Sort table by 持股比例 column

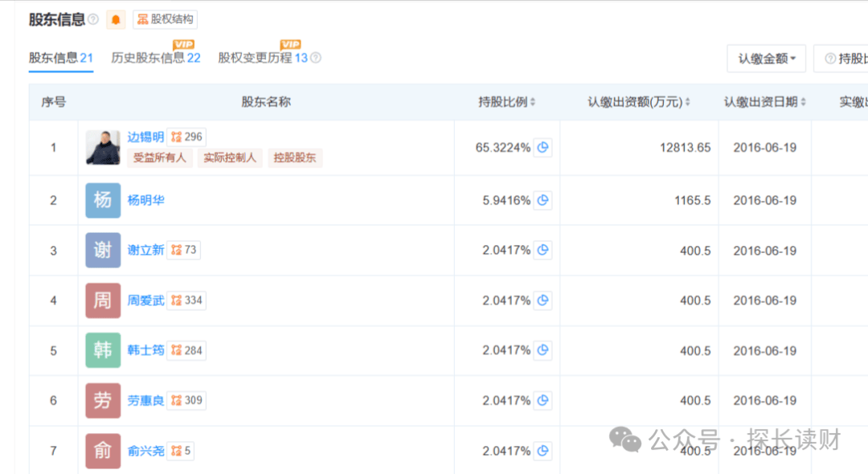tap(507, 102)
